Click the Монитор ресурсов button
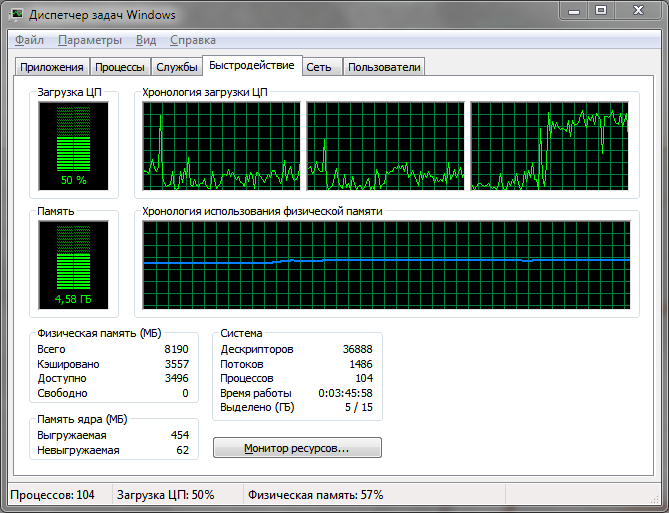669x513 pixels. 297,448
